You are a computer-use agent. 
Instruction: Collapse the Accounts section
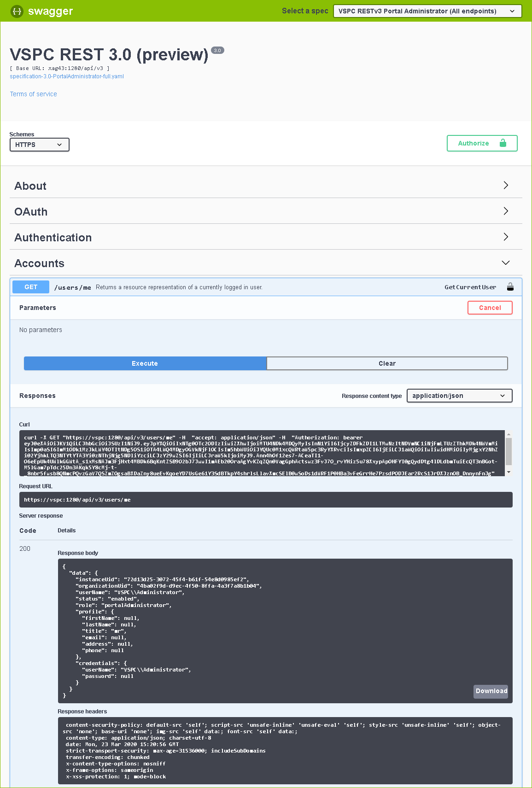[266, 263]
